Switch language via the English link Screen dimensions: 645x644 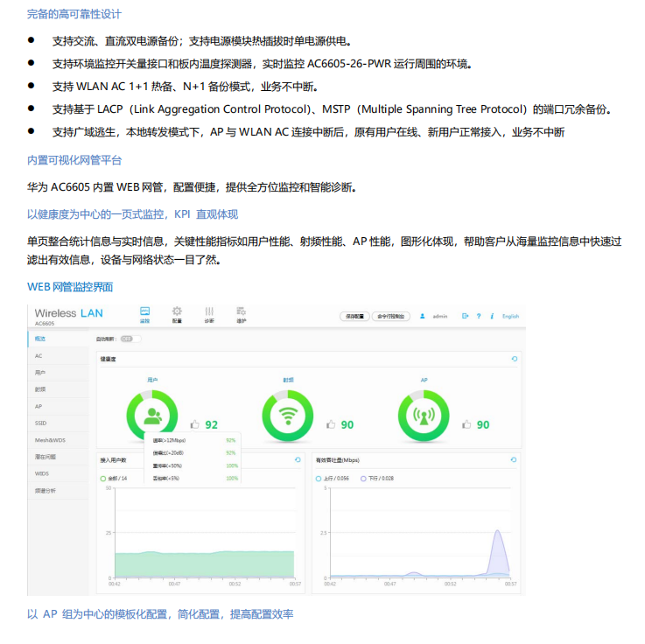pos(510,316)
